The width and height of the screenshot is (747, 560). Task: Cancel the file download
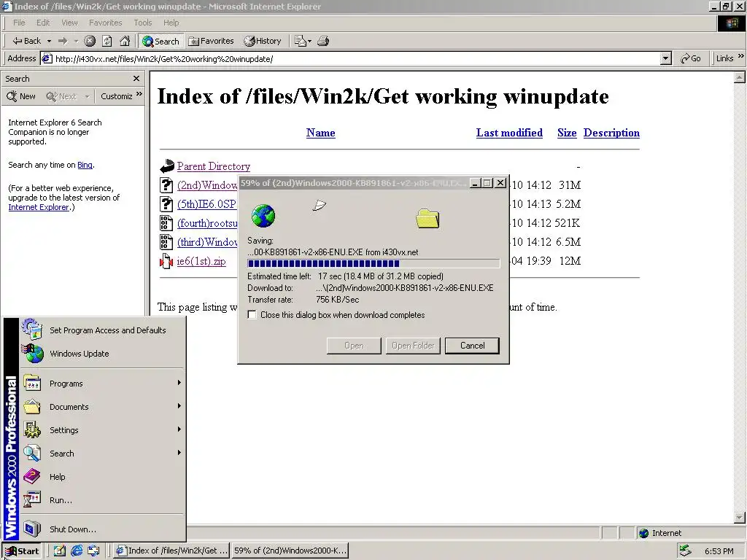coord(472,346)
